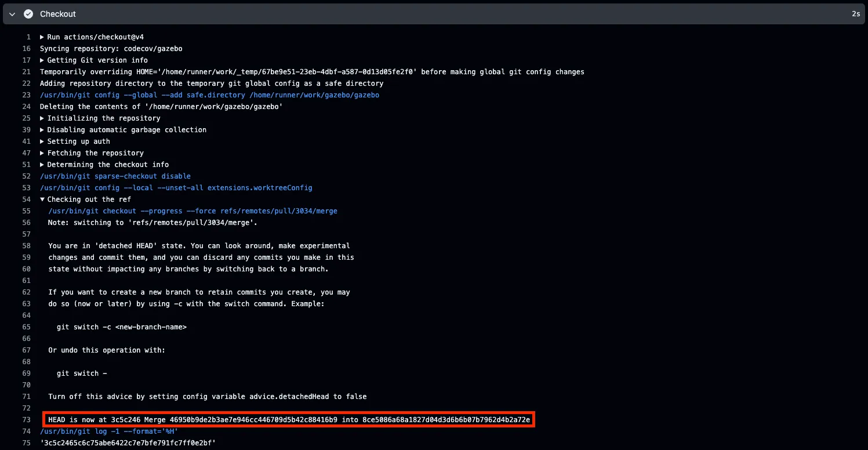Click line number 55 in the log
The height and width of the screenshot is (450, 868).
[x=26, y=211]
